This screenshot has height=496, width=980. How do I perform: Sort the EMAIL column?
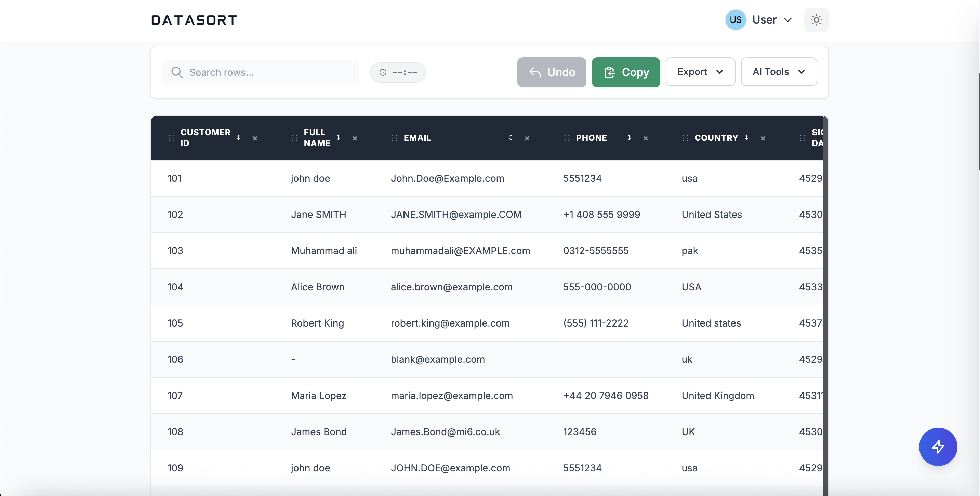click(x=511, y=138)
